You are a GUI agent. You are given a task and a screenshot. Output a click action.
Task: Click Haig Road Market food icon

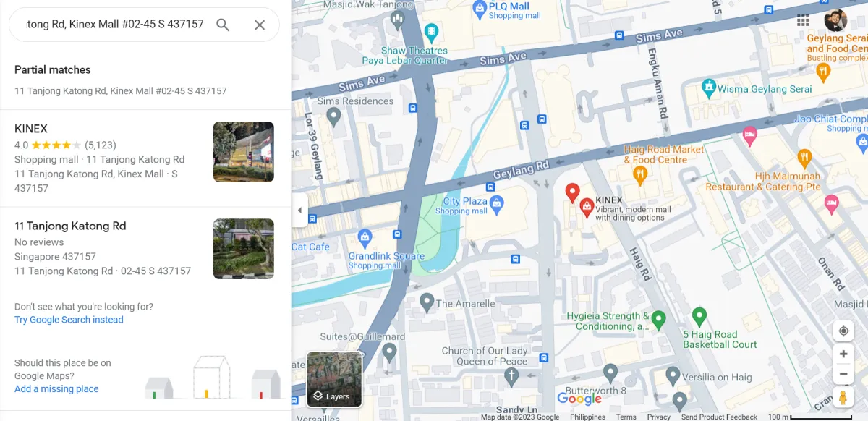tap(639, 174)
